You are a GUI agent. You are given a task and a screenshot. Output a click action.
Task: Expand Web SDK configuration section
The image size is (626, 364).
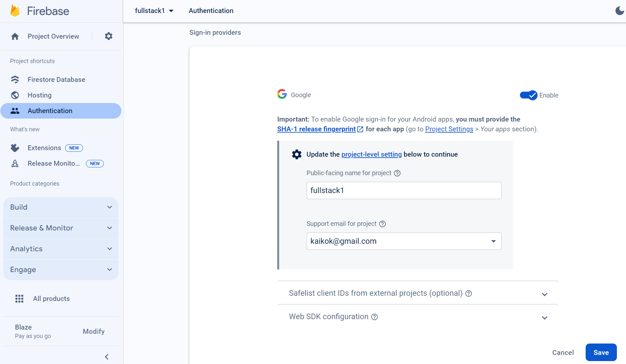tap(545, 317)
